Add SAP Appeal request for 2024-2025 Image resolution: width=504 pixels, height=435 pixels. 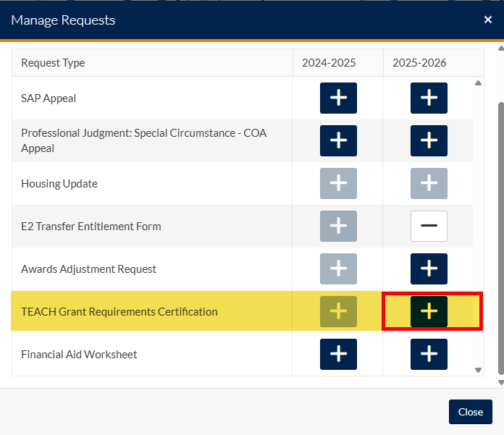click(338, 98)
